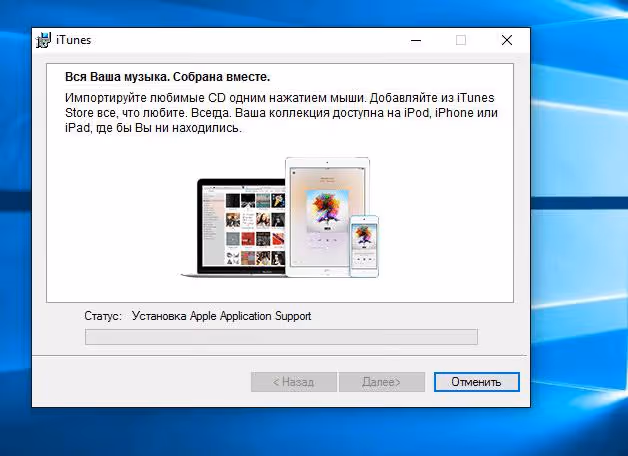Click heading 'Вся Ваша музыка. Собрана вместе.'
The width and height of the screenshot is (628, 456).
167,76
